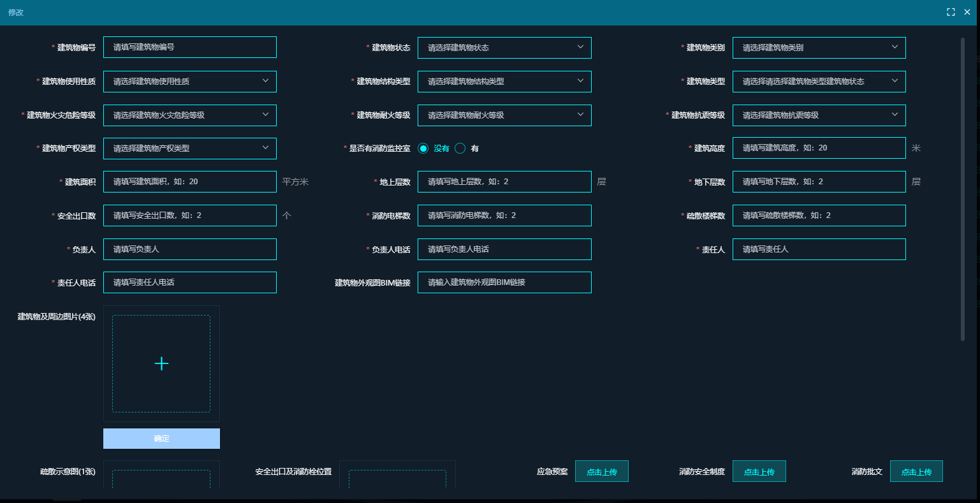Open the 建筑物火灾危险等级 dropdown
This screenshot has width=980, height=503.
pos(189,115)
